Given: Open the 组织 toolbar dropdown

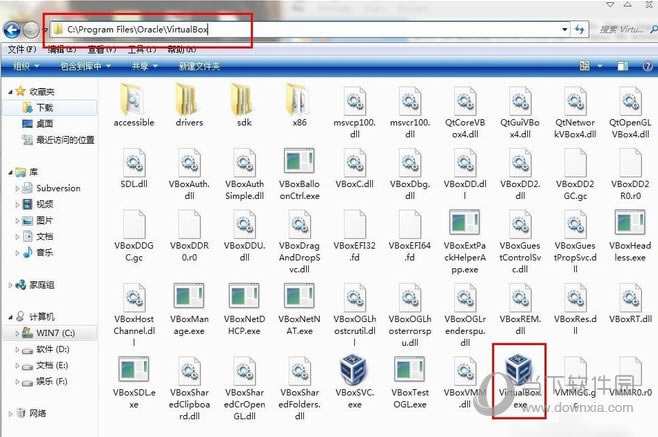Looking at the screenshot, I should (26, 66).
